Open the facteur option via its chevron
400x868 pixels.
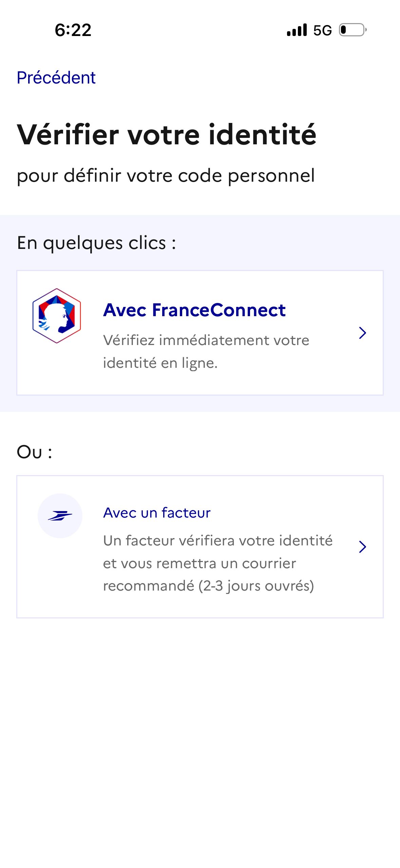[362, 547]
